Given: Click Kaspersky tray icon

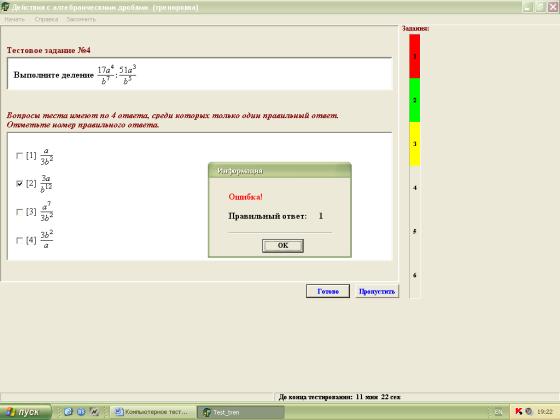Looking at the screenshot, I should point(519,412).
